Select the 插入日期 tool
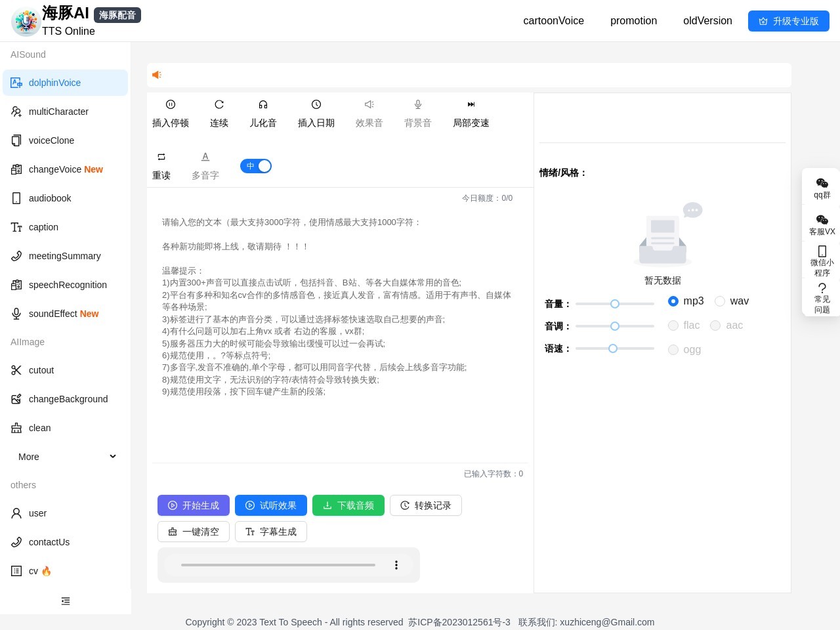840x630 pixels. [x=316, y=112]
